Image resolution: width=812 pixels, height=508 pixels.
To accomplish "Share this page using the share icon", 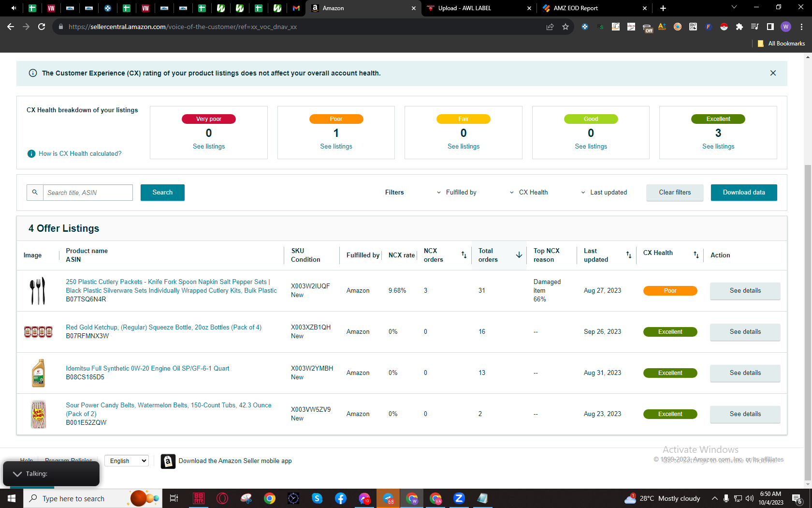I will tap(550, 27).
